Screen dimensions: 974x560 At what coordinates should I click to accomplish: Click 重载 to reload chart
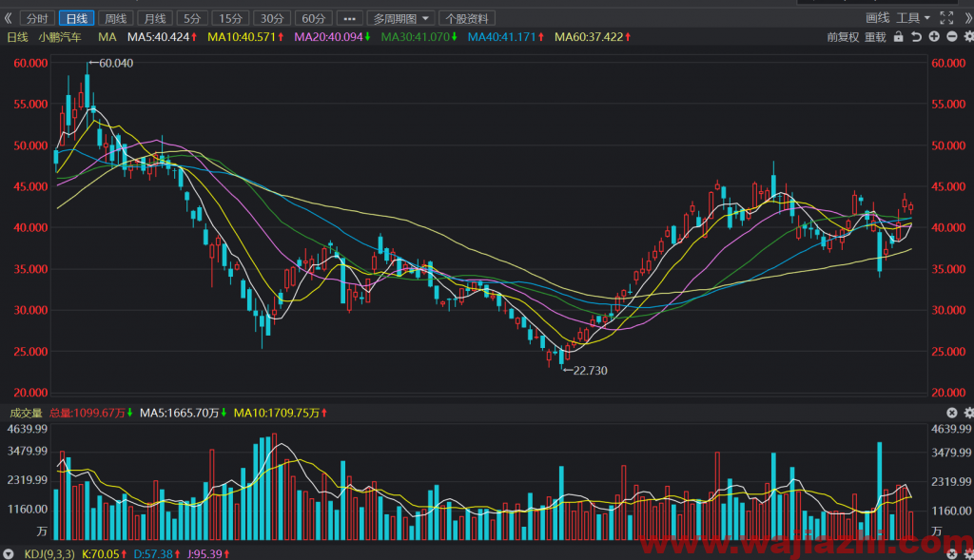tap(875, 37)
